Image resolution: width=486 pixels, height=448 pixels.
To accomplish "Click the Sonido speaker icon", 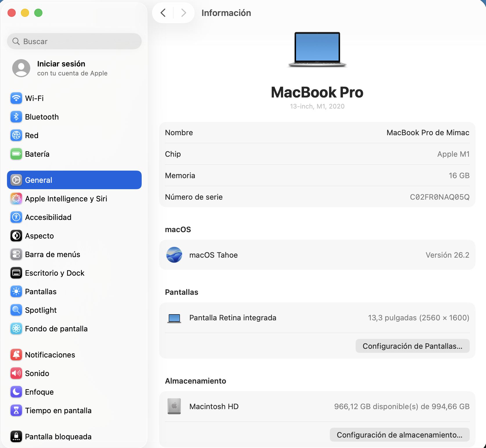I will [x=16, y=373].
